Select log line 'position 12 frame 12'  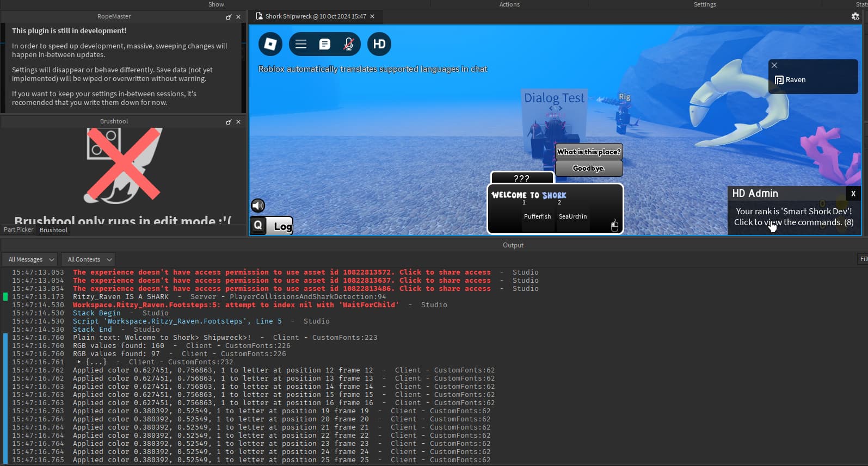pos(284,370)
